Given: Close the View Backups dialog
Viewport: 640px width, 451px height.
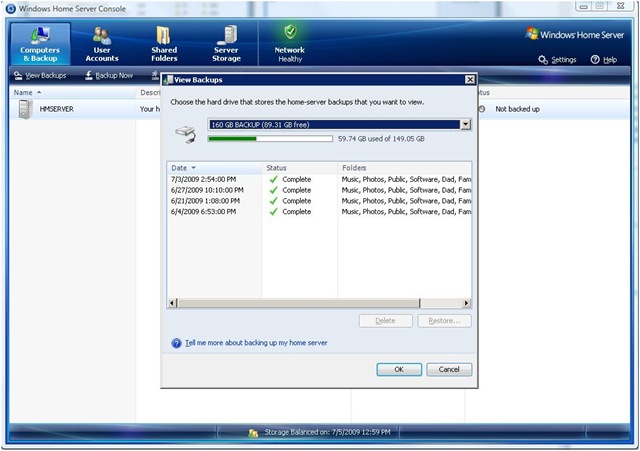Looking at the screenshot, I should pos(470,80).
